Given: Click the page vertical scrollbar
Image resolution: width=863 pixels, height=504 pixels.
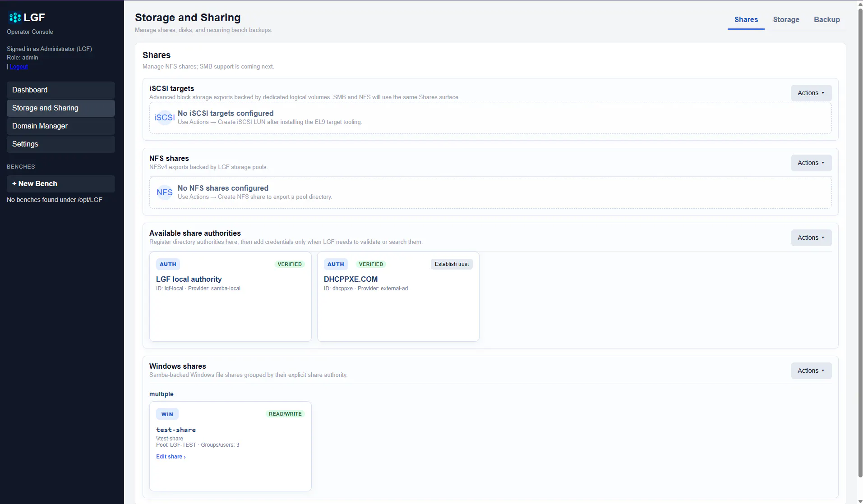Looking at the screenshot, I should (860, 243).
